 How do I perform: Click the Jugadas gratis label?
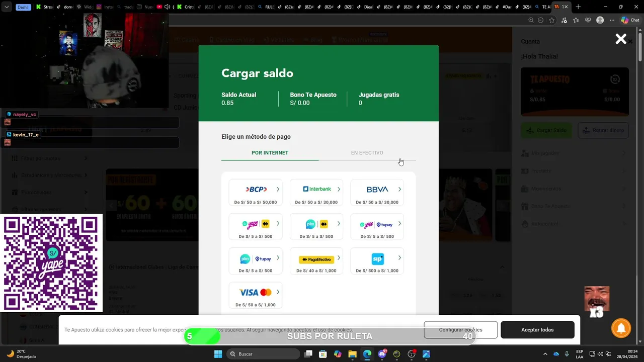click(379, 95)
